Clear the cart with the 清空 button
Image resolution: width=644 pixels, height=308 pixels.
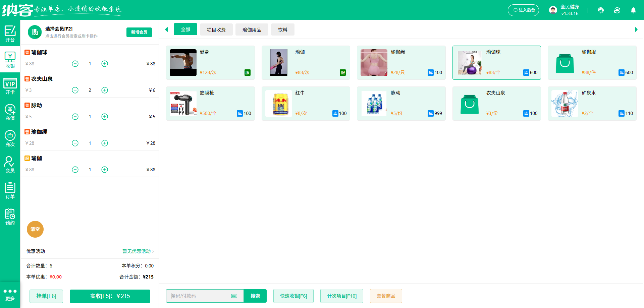(x=35, y=229)
